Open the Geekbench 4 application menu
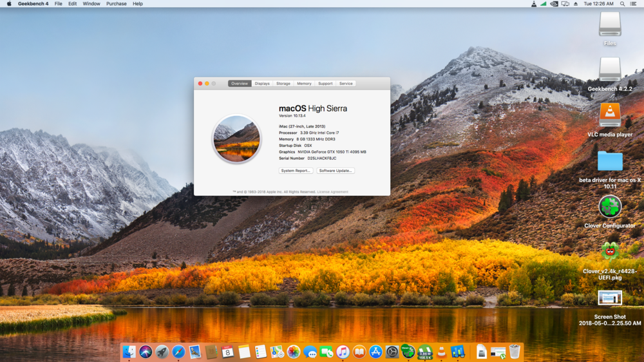This screenshot has height=362, width=644. [33, 4]
